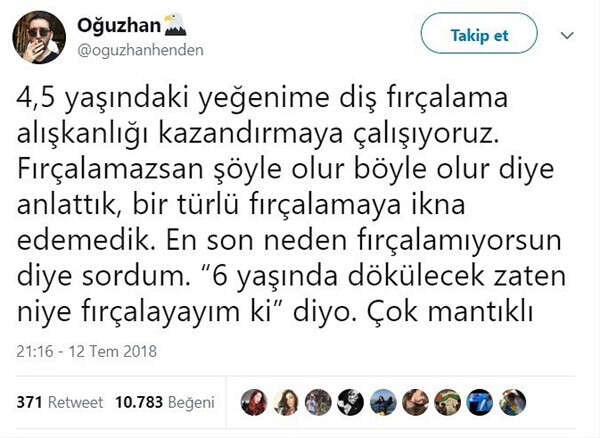View the 371 Retweet list

click(x=60, y=402)
